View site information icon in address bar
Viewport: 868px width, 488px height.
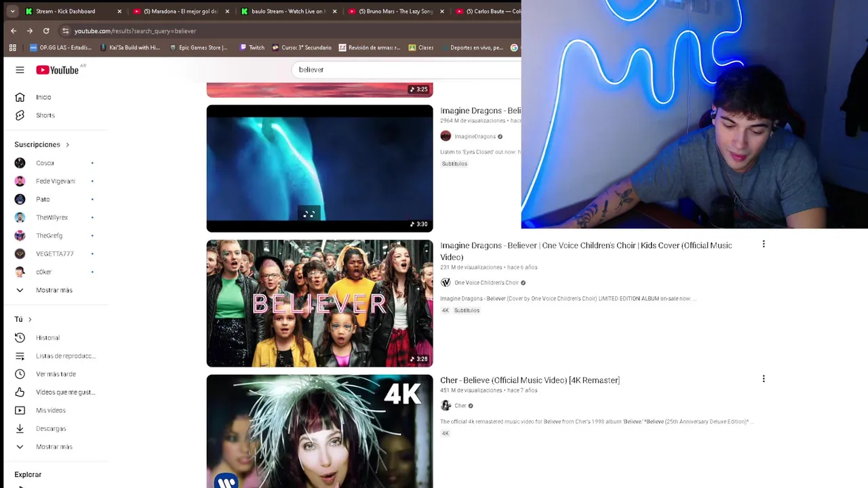coord(65,30)
